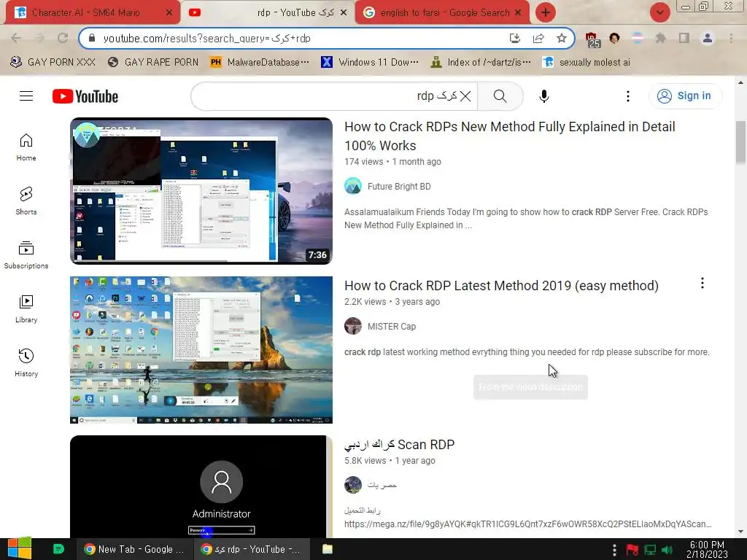Go back with the browser back arrow
Screen dimensions: 747x560
16,38
